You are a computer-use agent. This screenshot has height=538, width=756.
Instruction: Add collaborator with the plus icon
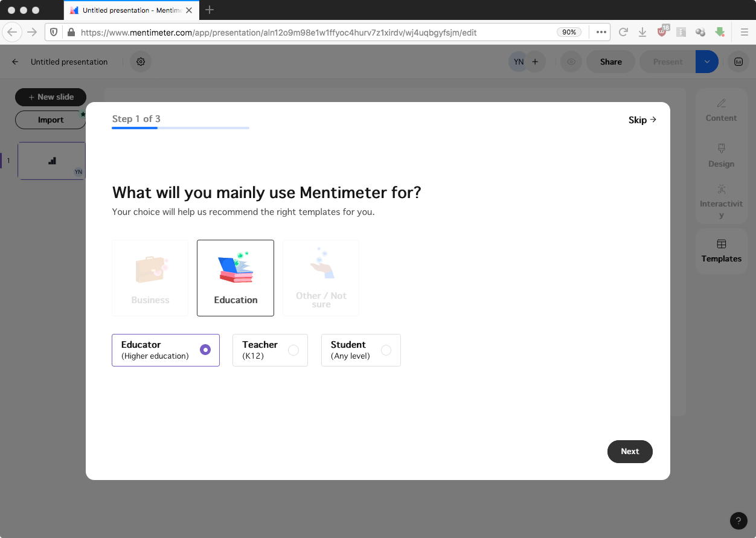[535, 62]
